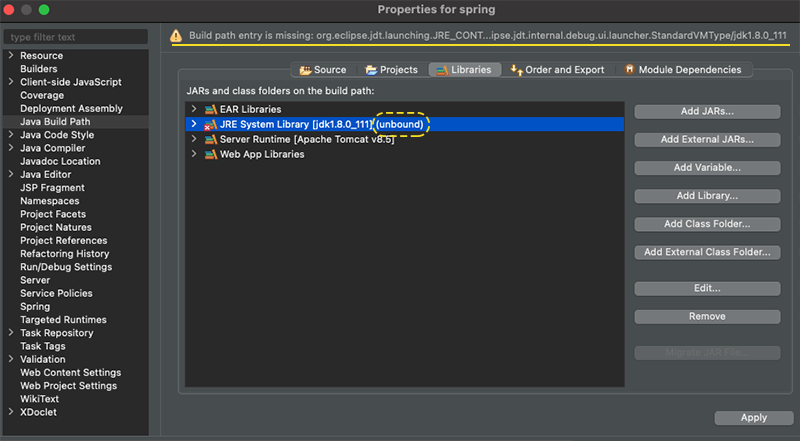The width and height of the screenshot is (800, 441).
Task: Expand the Server Runtime Apache Tomcat entry
Action: tap(194, 139)
